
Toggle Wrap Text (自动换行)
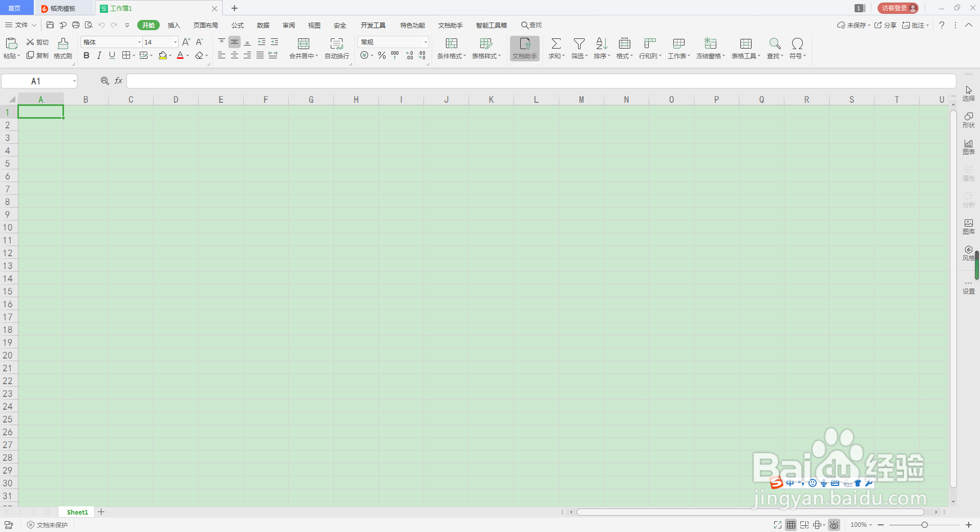click(x=337, y=49)
